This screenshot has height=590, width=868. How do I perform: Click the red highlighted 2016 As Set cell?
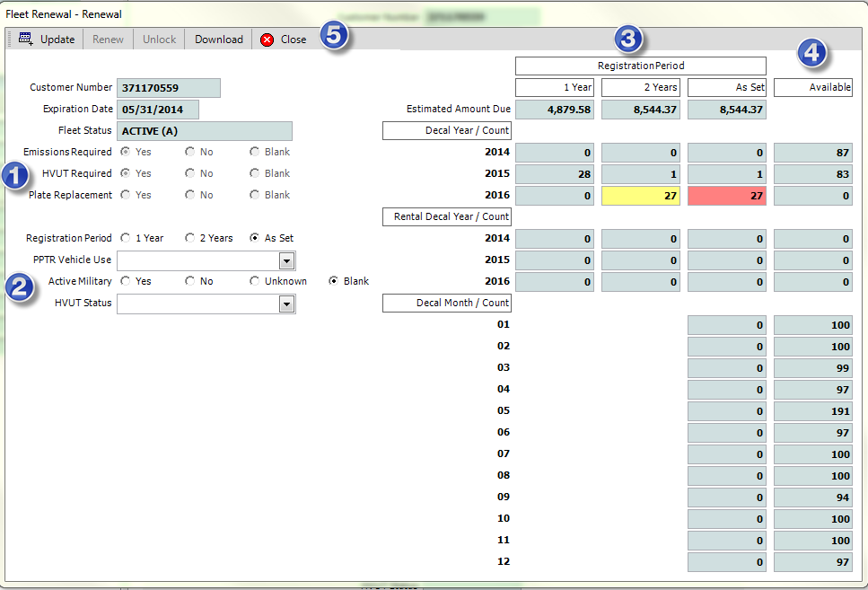(726, 196)
